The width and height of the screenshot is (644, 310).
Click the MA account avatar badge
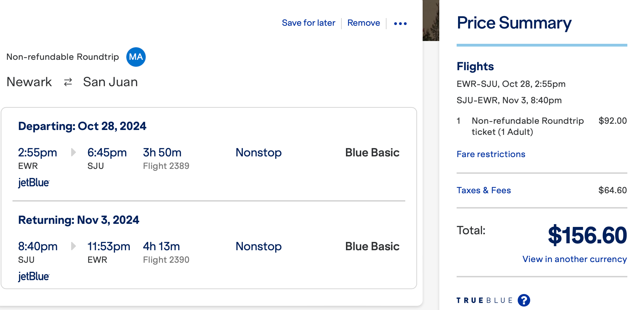click(x=136, y=57)
